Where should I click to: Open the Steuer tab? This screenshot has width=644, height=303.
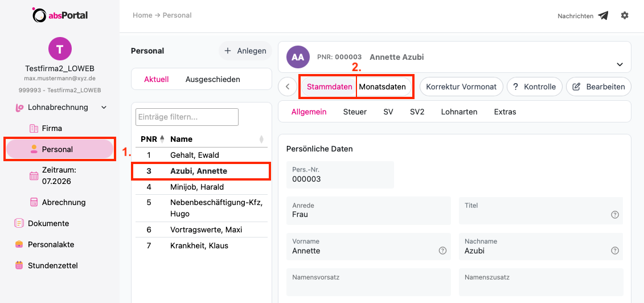(x=355, y=112)
